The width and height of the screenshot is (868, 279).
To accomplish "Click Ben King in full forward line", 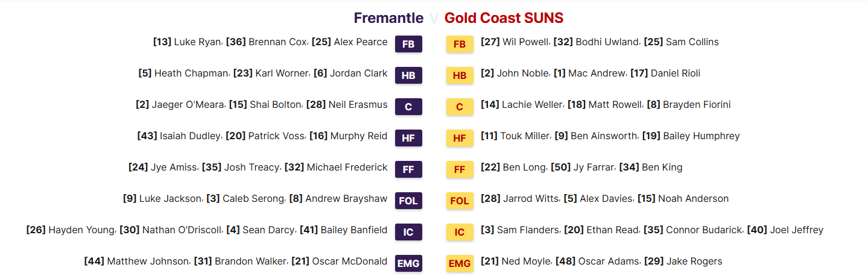I will 662,168.
